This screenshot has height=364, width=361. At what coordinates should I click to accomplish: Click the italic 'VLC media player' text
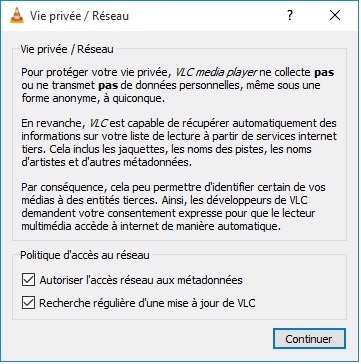[216, 72]
